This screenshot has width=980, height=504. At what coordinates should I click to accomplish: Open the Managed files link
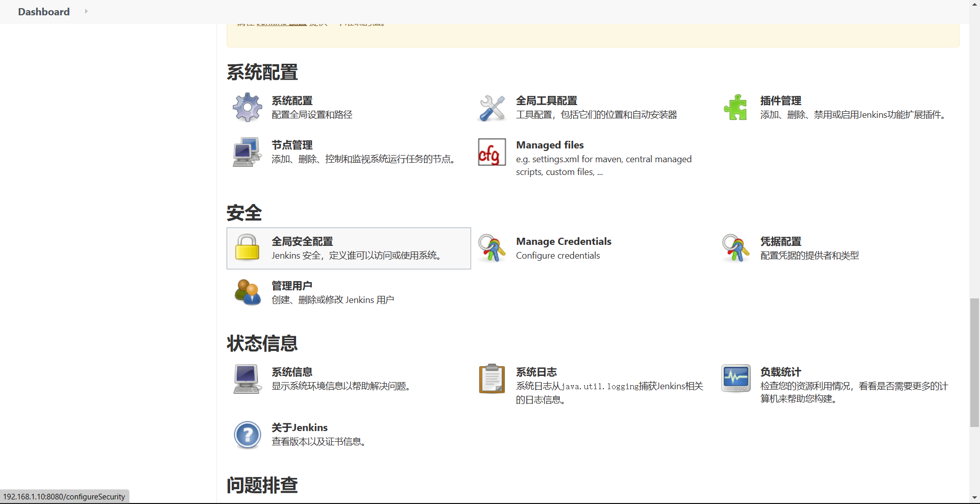pyautogui.click(x=550, y=145)
